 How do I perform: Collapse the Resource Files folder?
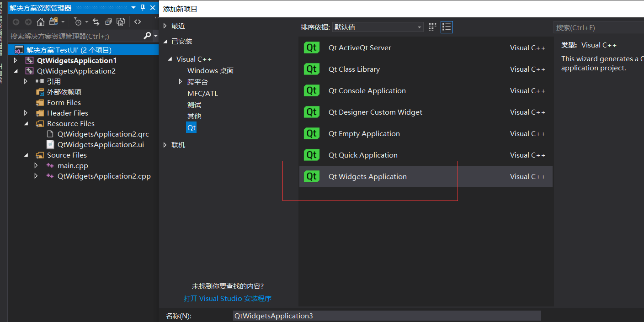point(26,124)
